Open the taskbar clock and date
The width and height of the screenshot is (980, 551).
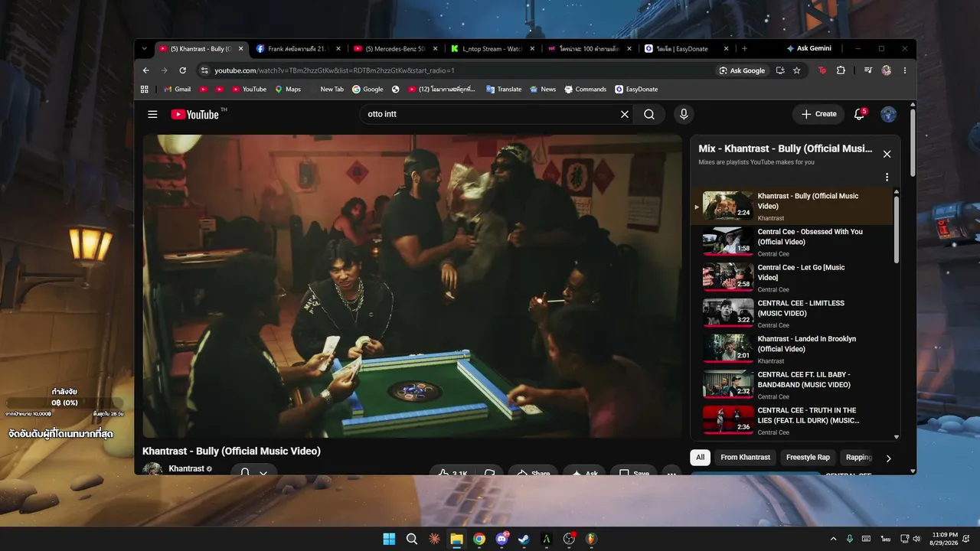click(x=944, y=539)
